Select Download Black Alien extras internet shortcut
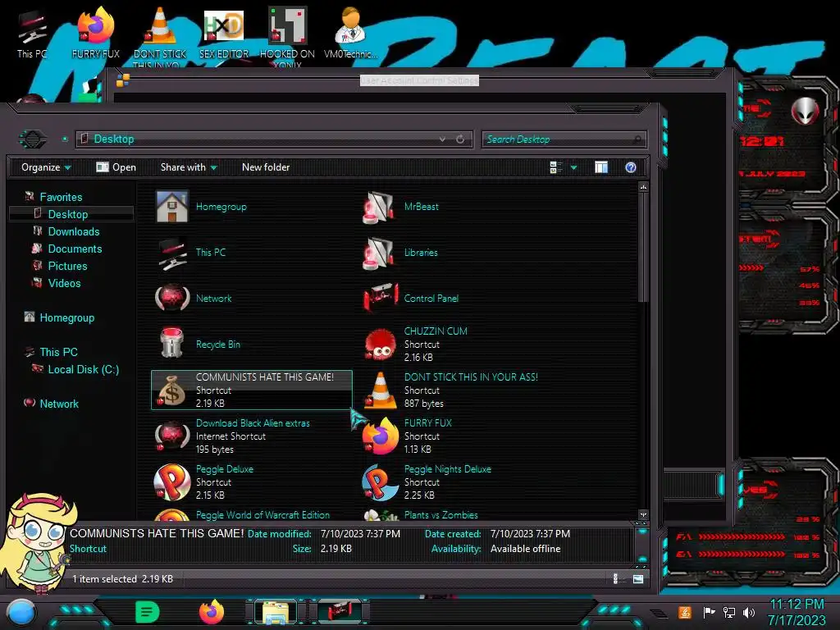This screenshot has width=840, height=630. [x=253, y=436]
